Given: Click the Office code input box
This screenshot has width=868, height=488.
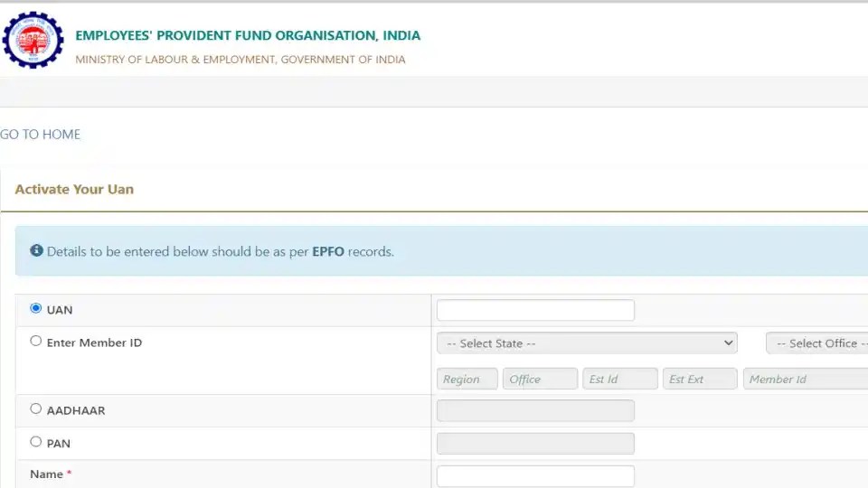Looking at the screenshot, I should tap(541, 379).
